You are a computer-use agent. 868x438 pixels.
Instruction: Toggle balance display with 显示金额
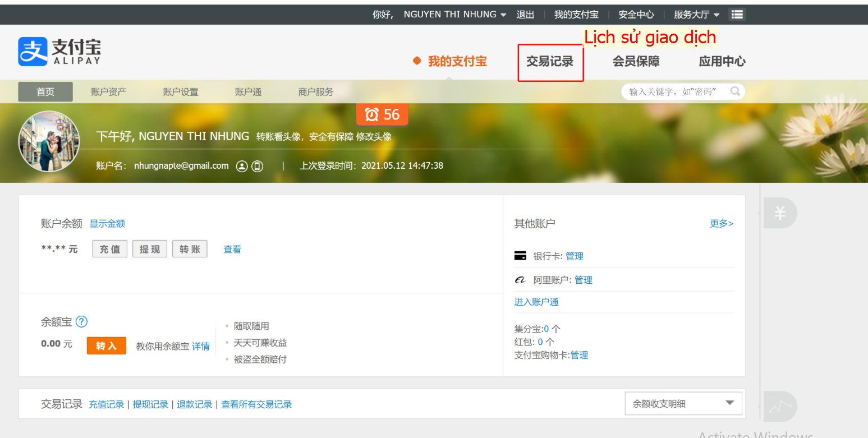pos(107,224)
